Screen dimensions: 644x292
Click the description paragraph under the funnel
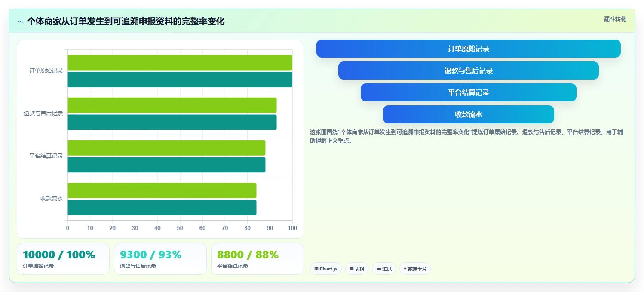tap(466, 136)
